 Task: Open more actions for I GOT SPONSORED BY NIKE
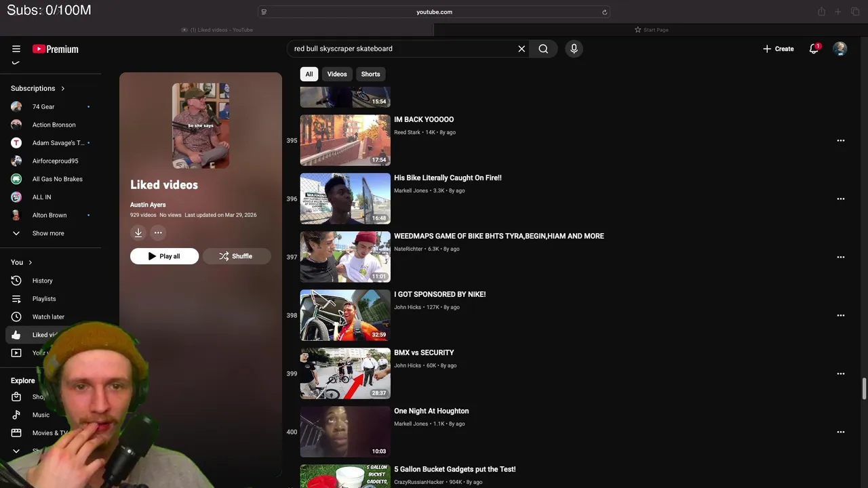pyautogui.click(x=841, y=315)
